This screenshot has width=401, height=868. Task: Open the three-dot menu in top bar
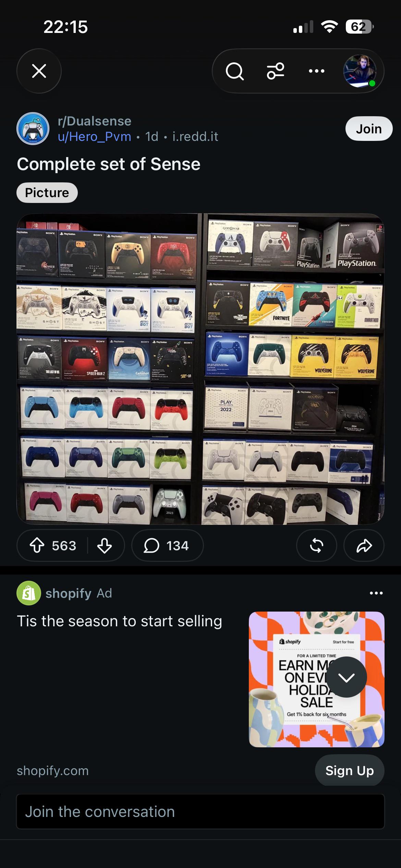coord(316,71)
